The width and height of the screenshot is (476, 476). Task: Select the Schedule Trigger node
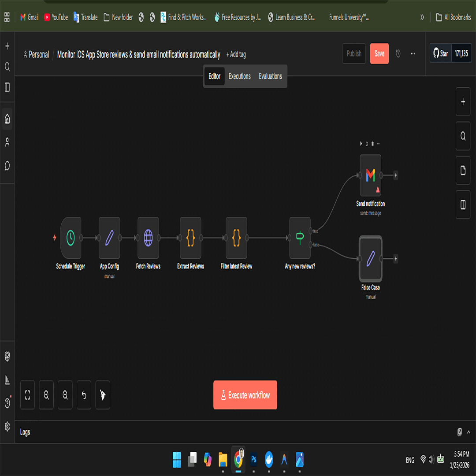tap(71, 238)
